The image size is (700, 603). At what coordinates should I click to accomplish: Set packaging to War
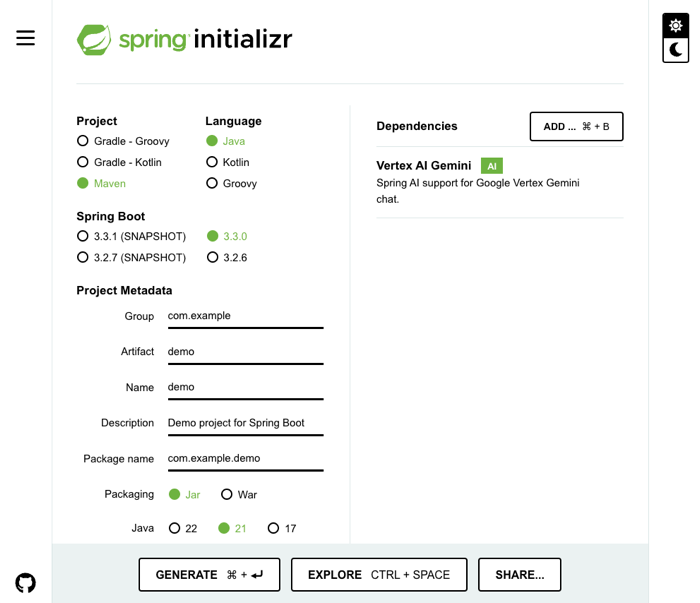pyautogui.click(x=227, y=494)
